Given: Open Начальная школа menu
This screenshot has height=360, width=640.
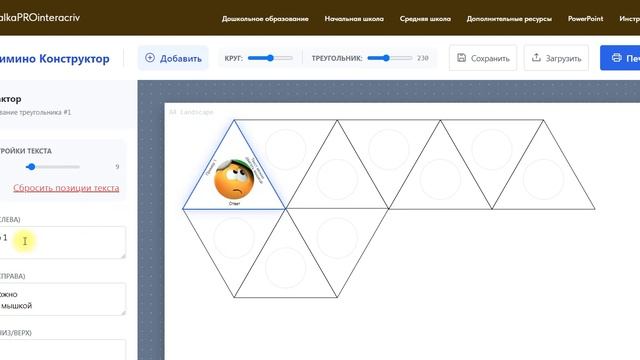Looking at the screenshot, I should point(354,19).
